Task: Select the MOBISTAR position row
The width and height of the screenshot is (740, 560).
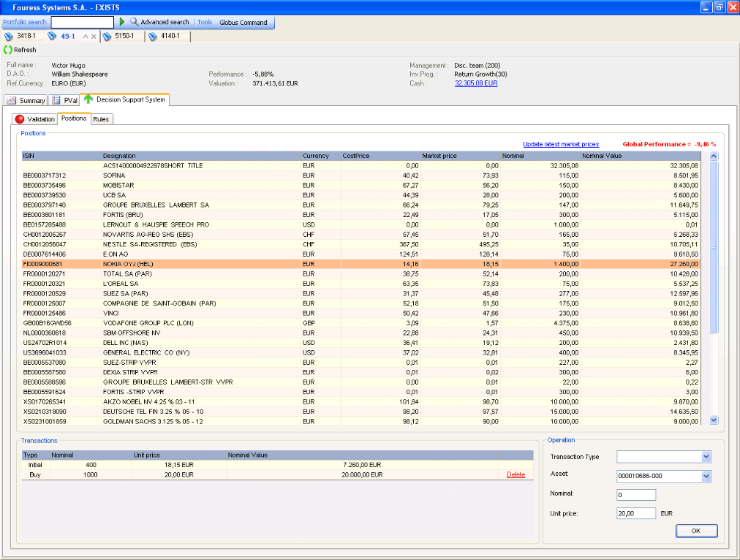Action: pyautogui.click(x=361, y=186)
